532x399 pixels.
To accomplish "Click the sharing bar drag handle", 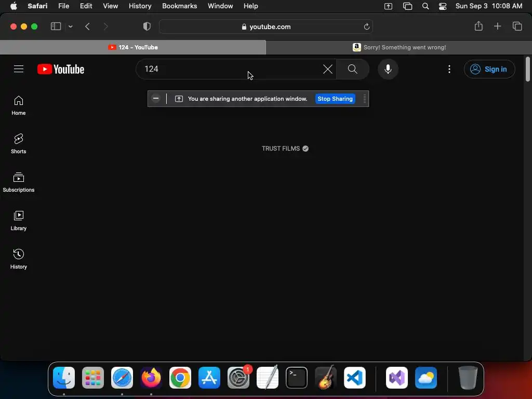I will [364, 99].
